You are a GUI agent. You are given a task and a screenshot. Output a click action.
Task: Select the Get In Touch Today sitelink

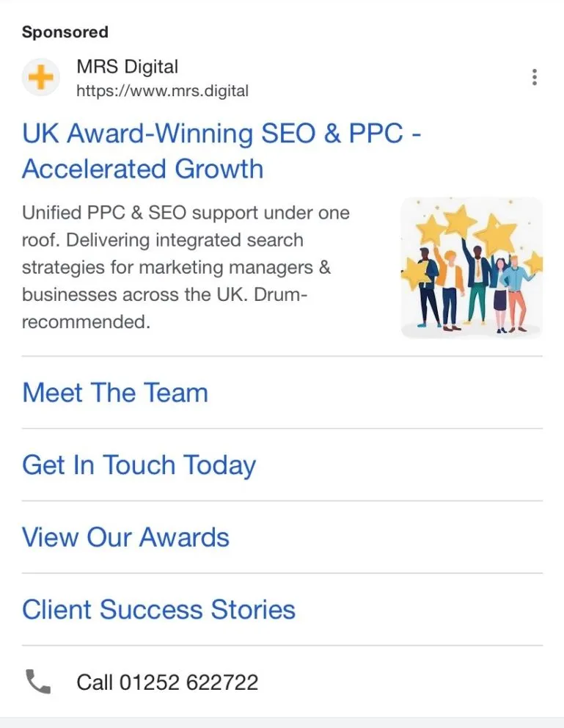pyautogui.click(x=139, y=465)
